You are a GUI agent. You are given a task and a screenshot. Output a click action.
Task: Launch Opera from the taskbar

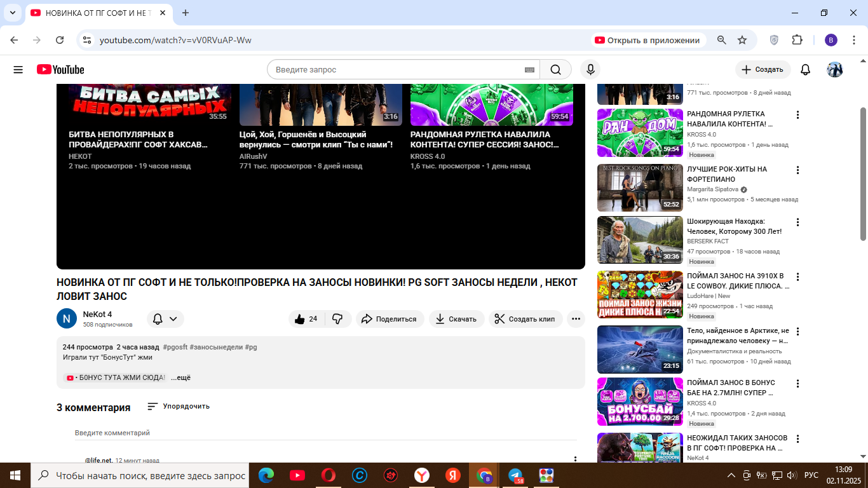(x=328, y=475)
